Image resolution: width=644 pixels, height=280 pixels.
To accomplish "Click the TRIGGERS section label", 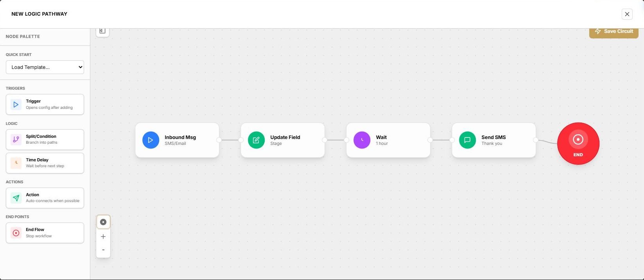I will (x=15, y=89).
